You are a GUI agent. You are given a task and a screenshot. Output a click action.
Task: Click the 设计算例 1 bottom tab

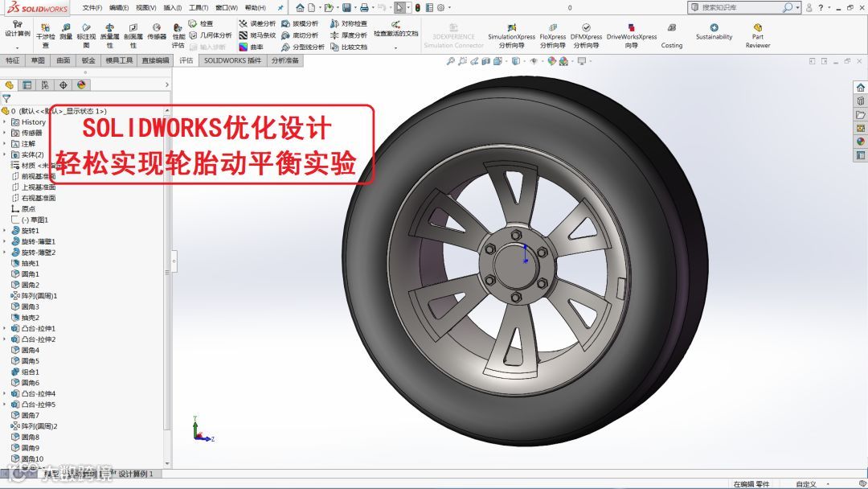pos(136,474)
